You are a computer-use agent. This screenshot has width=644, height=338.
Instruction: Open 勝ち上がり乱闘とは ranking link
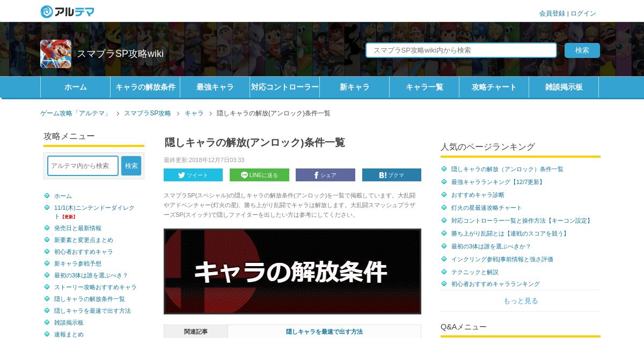[x=510, y=233]
